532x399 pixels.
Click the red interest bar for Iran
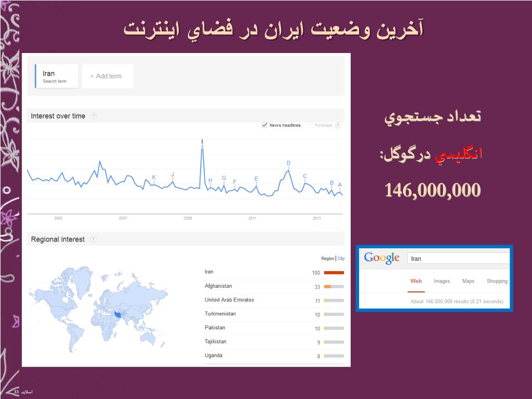[334, 273]
